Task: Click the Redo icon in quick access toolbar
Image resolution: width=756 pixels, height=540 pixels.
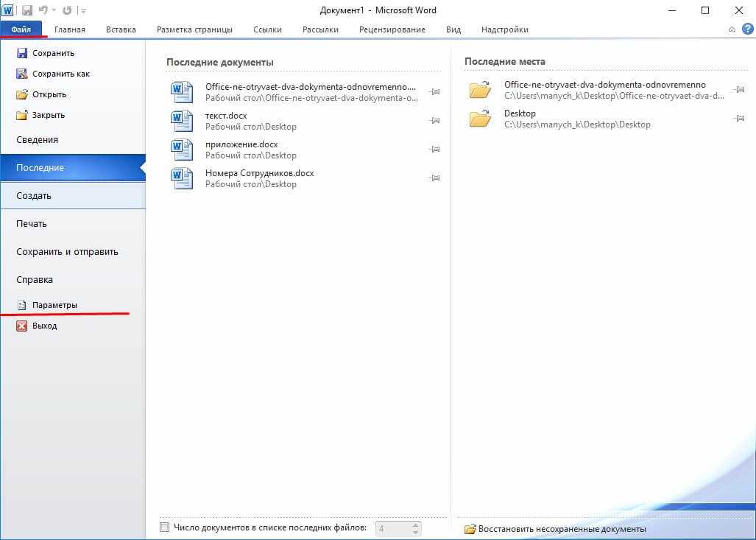Action: [x=67, y=10]
